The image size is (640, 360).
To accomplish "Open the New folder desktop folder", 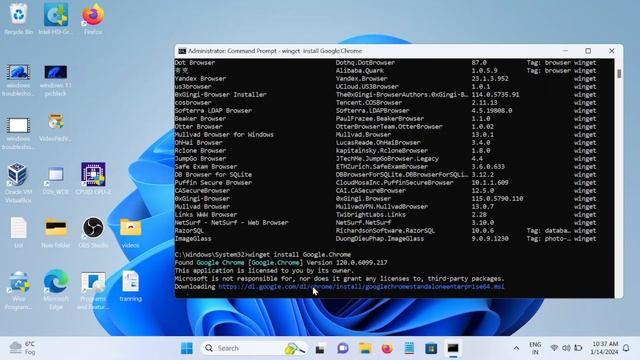I will (x=56, y=232).
